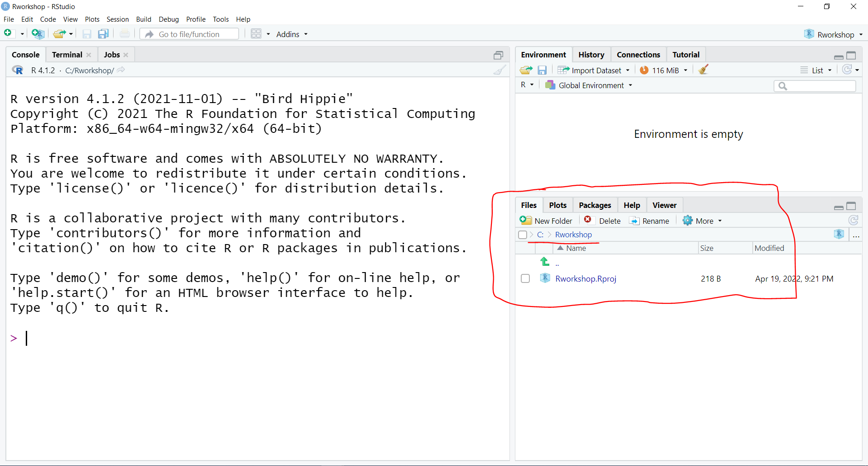The width and height of the screenshot is (868, 466).
Task: Open the Debug menu
Action: 169,19
